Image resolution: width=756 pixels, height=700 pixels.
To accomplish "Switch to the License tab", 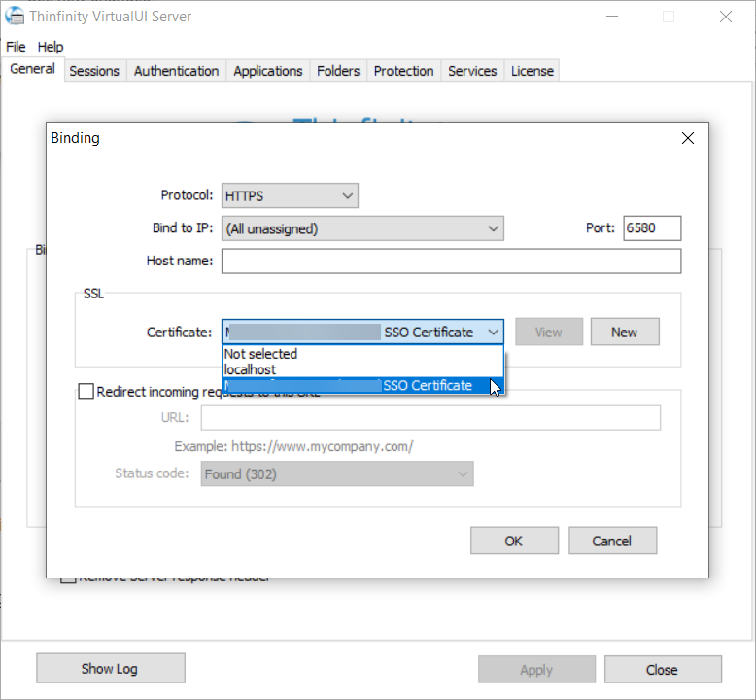I will click(x=533, y=71).
